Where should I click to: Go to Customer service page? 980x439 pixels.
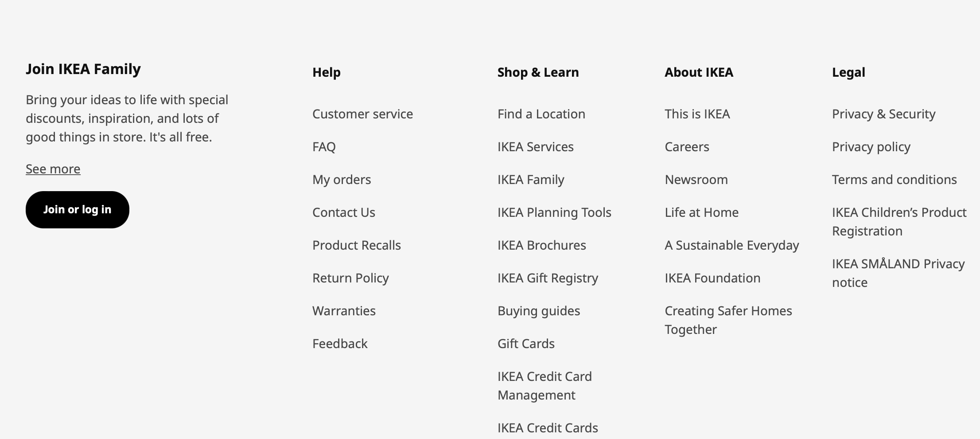pyautogui.click(x=362, y=114)
